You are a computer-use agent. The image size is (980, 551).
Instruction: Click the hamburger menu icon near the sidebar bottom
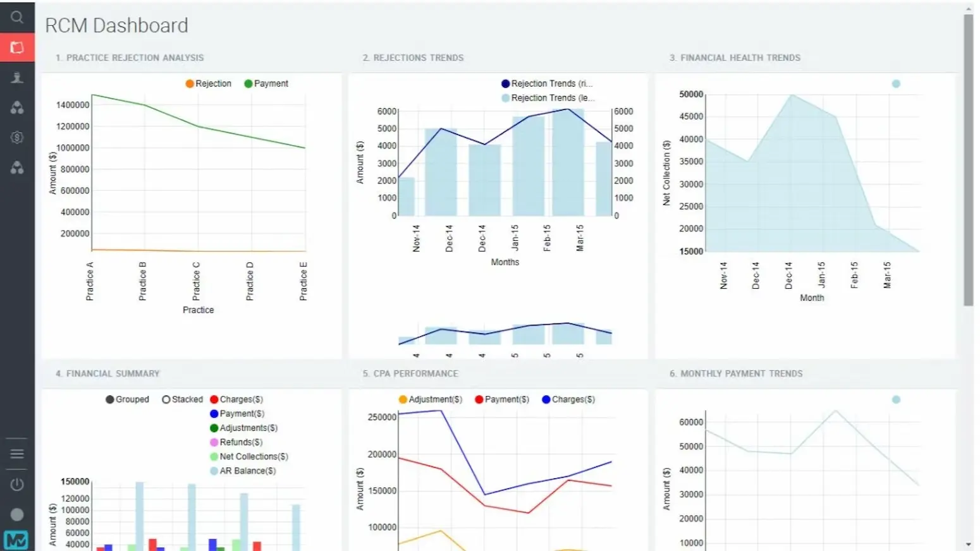pos(16,454)
